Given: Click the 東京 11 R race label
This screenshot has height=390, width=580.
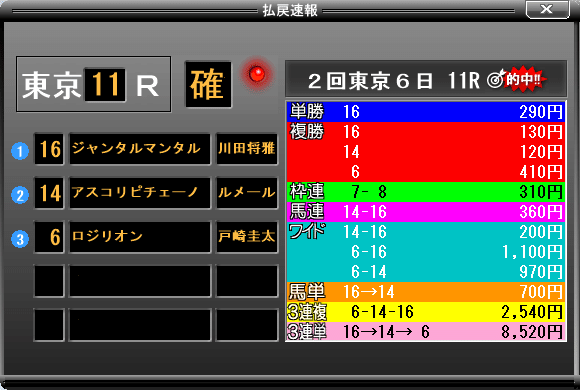Looking at the screenshot, I should click(x=93, y=84).
